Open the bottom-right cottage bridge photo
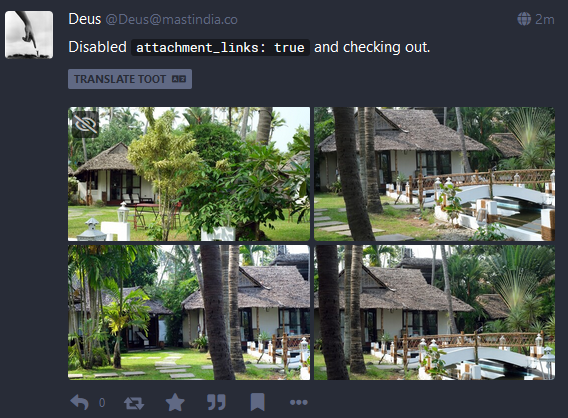 click(x=434, y=313)
